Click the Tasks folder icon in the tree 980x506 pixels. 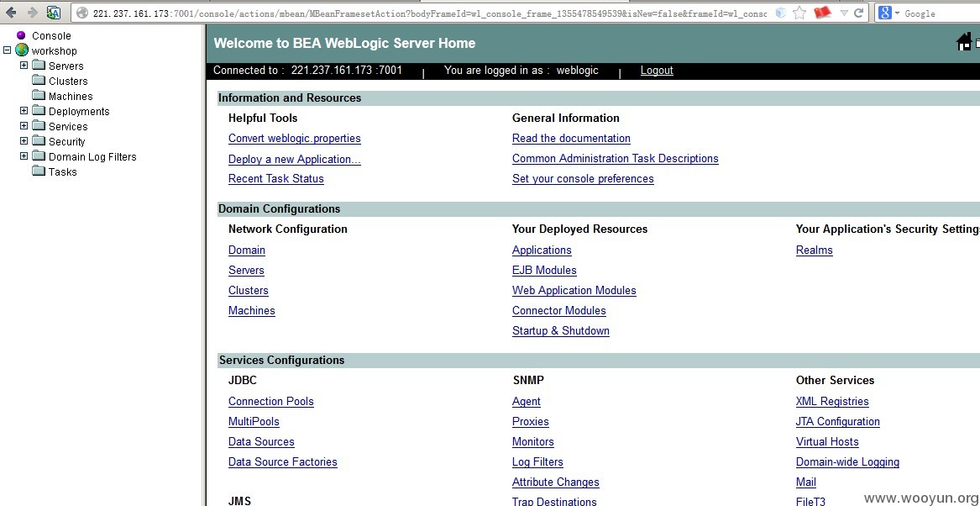39,171
